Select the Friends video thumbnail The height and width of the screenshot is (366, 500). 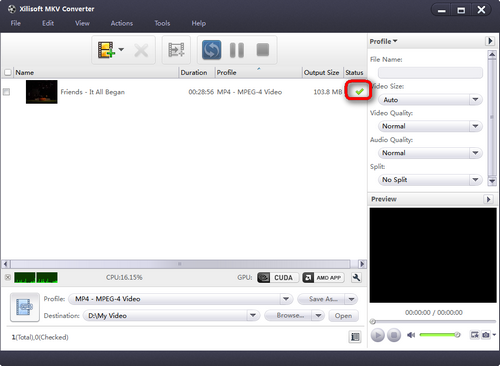42,92
